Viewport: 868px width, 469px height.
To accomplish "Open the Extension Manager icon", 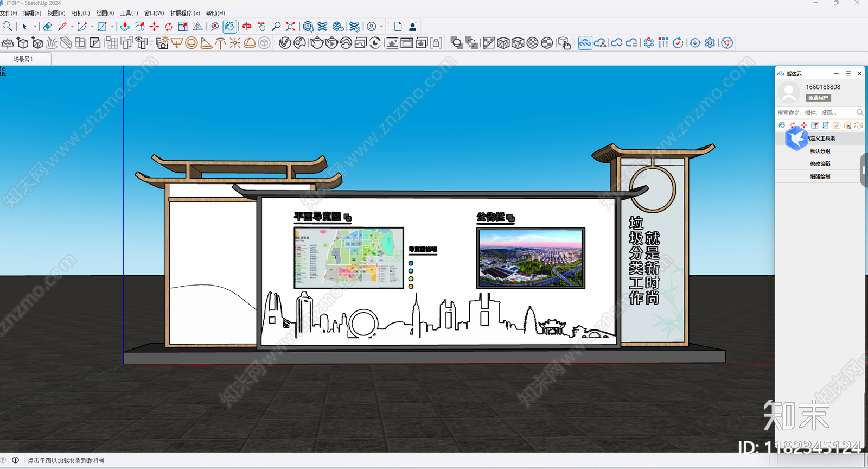I will (x=354, y=26).
